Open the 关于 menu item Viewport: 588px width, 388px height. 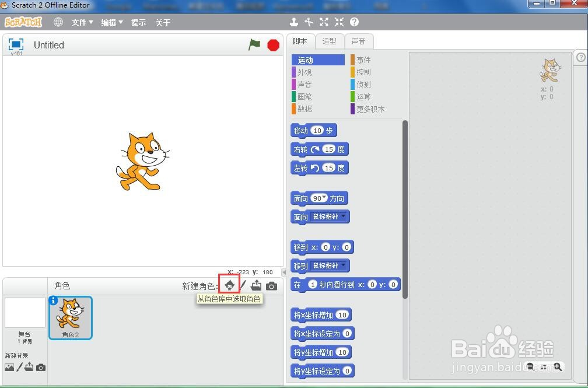pos(163,23)
